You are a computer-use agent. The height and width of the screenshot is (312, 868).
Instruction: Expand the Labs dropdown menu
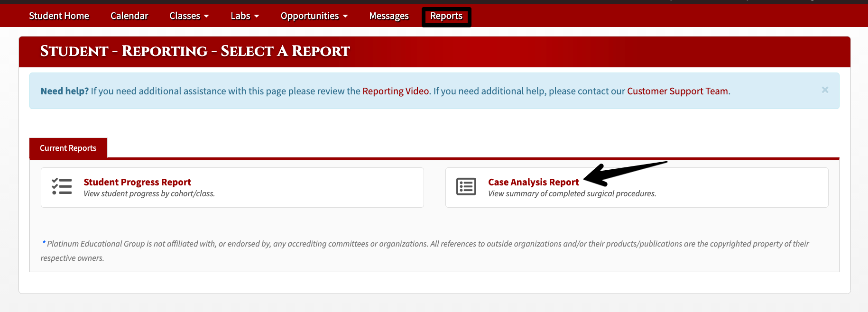245,16
